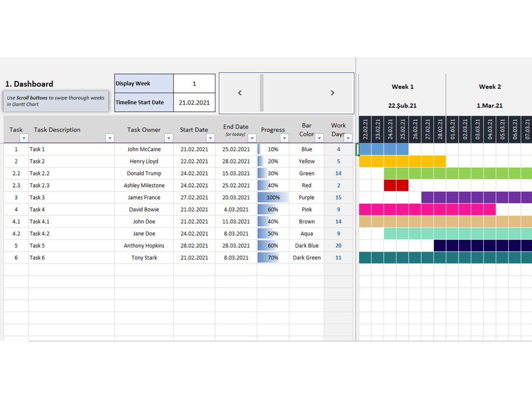Click the Progress bar showing 100% for Task 3
The image size is (532, 399).
(x=273, y=197)
